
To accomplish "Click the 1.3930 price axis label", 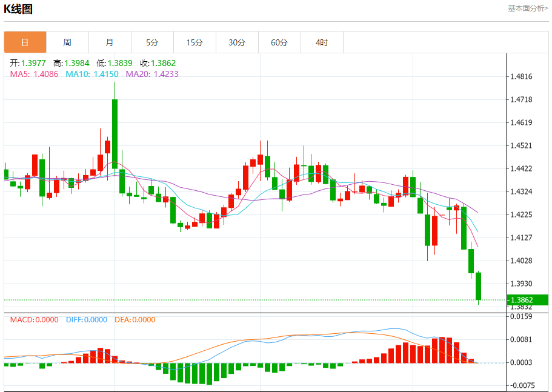I will coord(521,284).
